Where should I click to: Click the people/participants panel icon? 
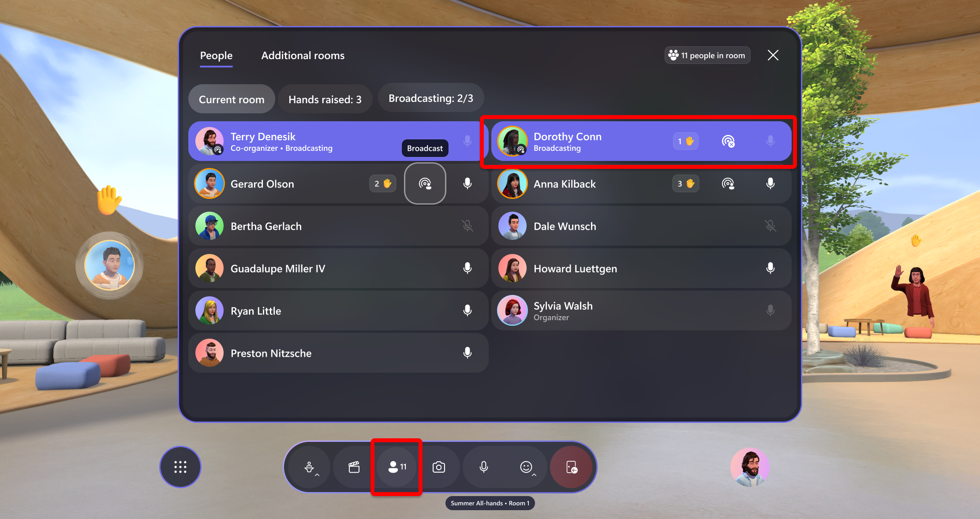(x=397, y=467)
